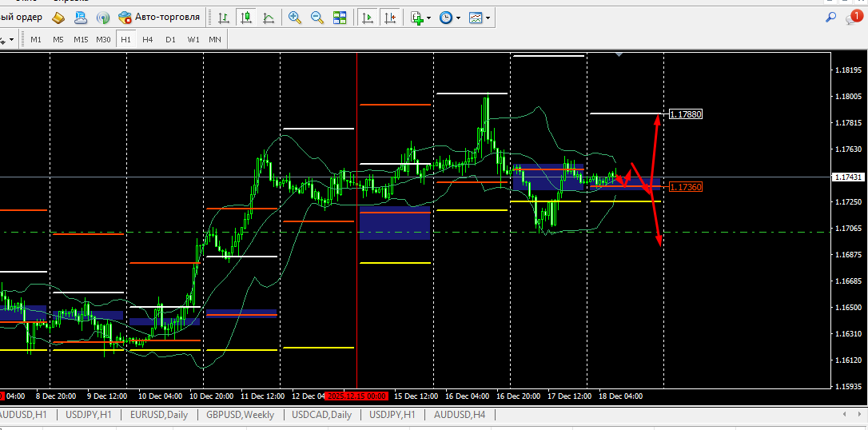This screenshot has width=868, height=430.
Task: Switch chart to line chart mode
Action: click(269, 18)
